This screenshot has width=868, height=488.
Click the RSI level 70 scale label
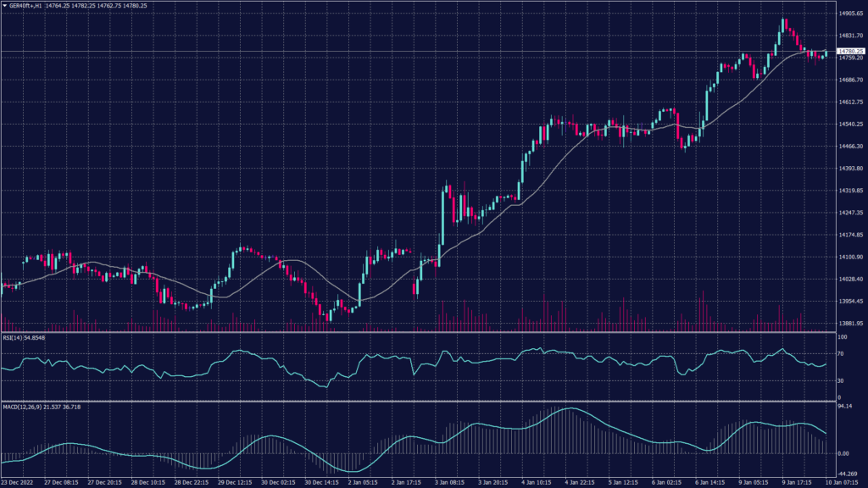pos(842,352)
